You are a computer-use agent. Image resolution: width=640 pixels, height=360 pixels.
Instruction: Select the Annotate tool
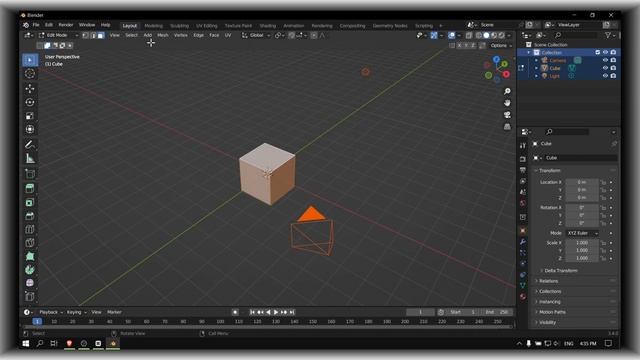[30, 144]
